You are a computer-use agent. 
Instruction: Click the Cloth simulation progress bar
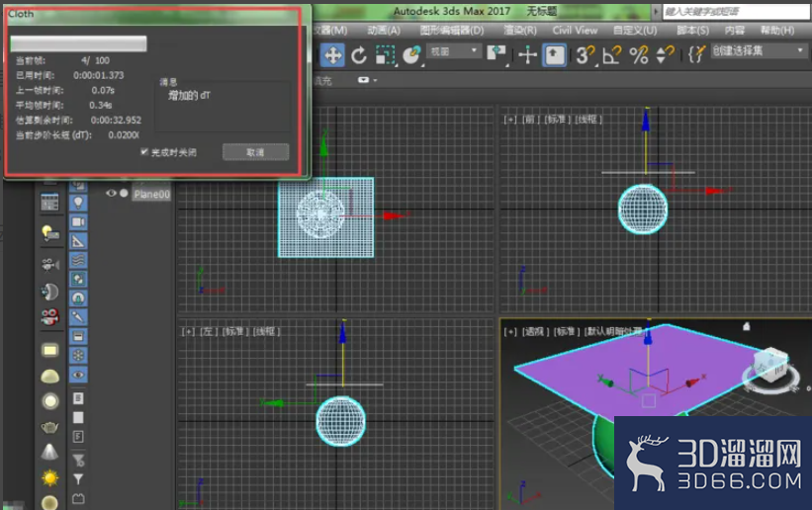point(78,43)
